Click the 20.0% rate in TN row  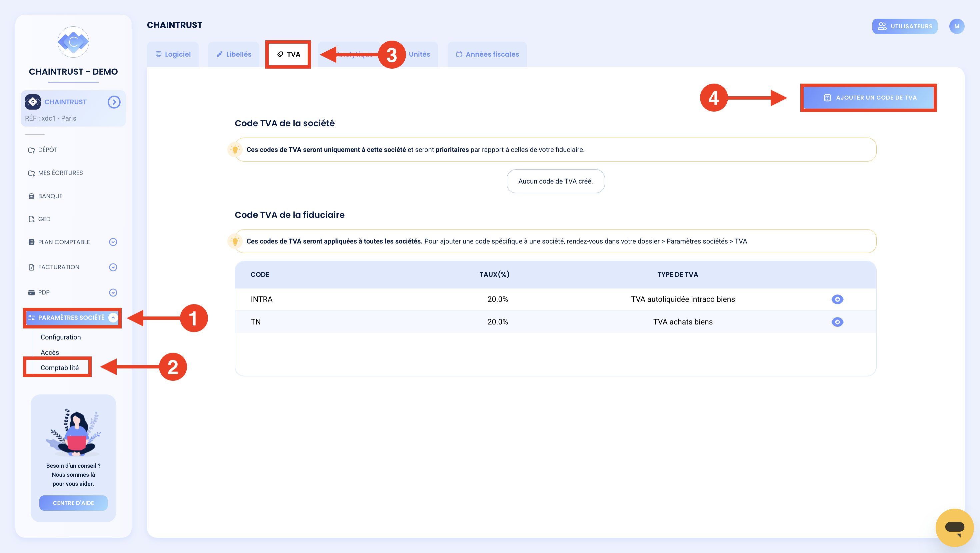(498, 322)
